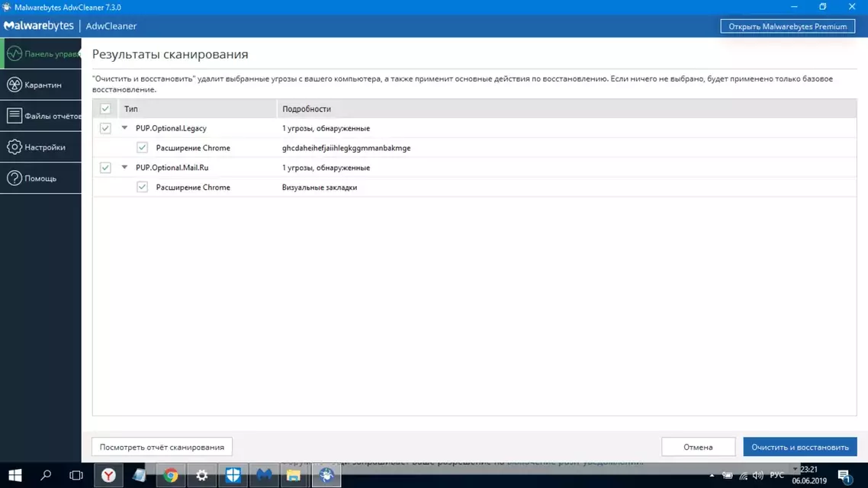Image resolution: width=868 pixels, height=488 pixels.
Task: Click AdwCleaner product name in header
Action: 111,26
